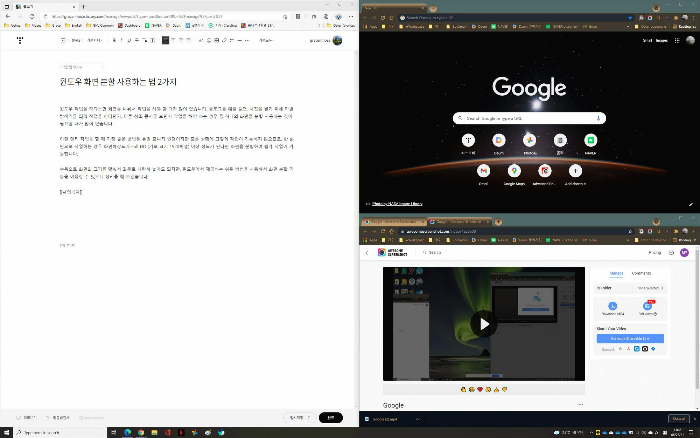The width and height of the screenshot is (700, 438).
Task: Click the post title in the Tistory editor
Action: 118,82
